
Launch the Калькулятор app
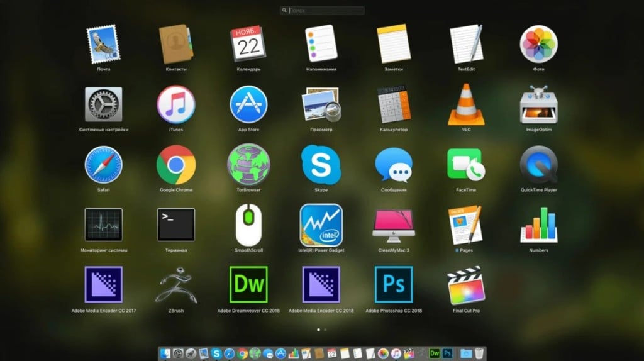[394, 104]
